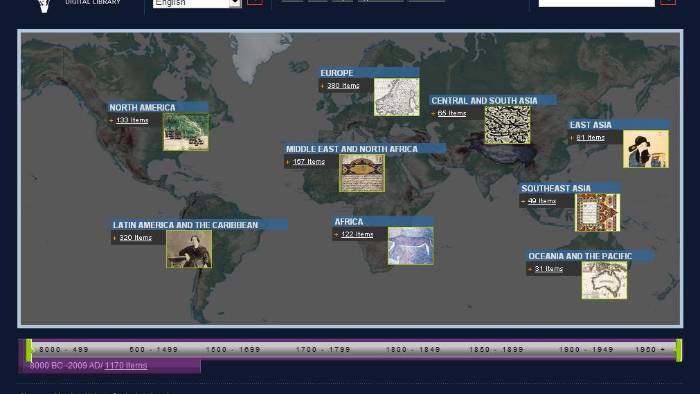Viewport: 700px width, 394px height.
Task: Follow the Latin America 320 Items link
Action: pyautogui.click(x=135, y=237)
